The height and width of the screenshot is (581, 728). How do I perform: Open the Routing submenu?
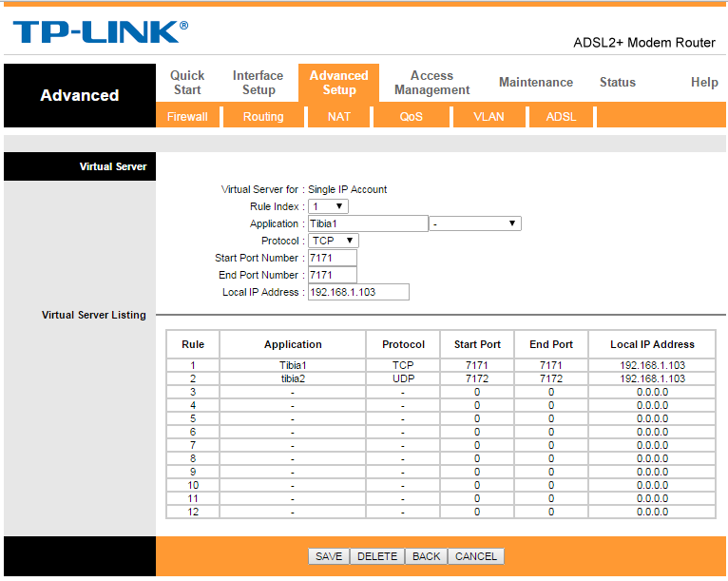click(263, 117)
